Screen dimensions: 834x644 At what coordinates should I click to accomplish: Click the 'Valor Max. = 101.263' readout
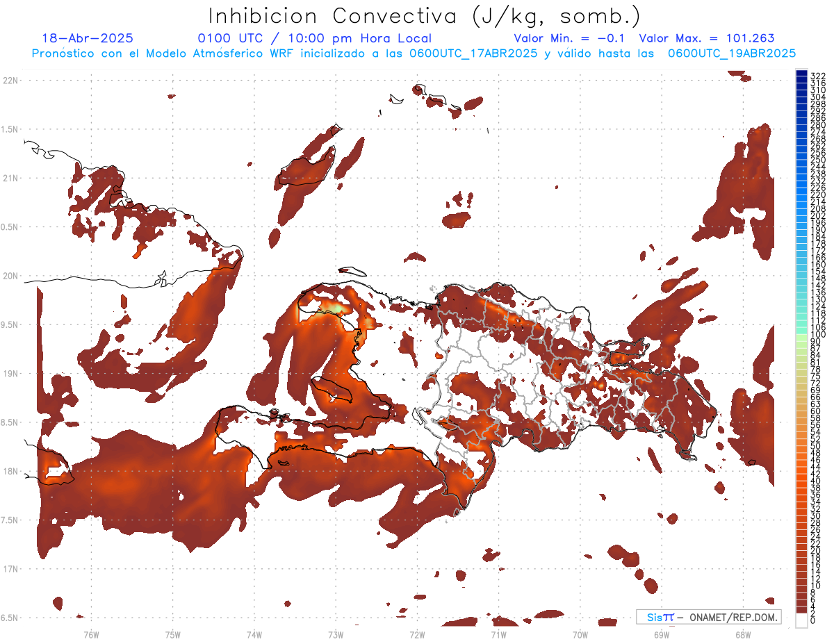[707, 39]
